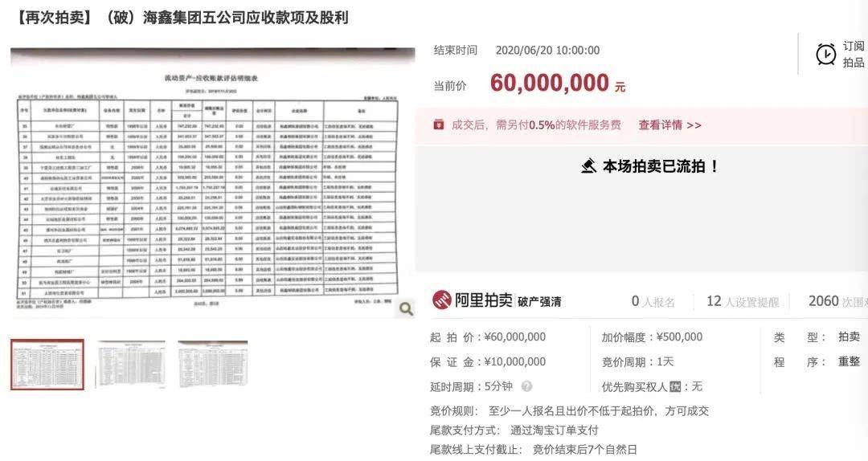Click the 0 人报名 count
Screen dimensions: 868x461
[x=653, y=302]
